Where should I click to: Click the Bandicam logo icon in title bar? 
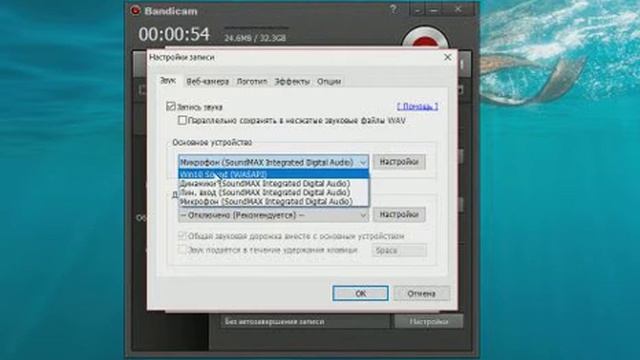pyautogui.click(x=136, y=11)
